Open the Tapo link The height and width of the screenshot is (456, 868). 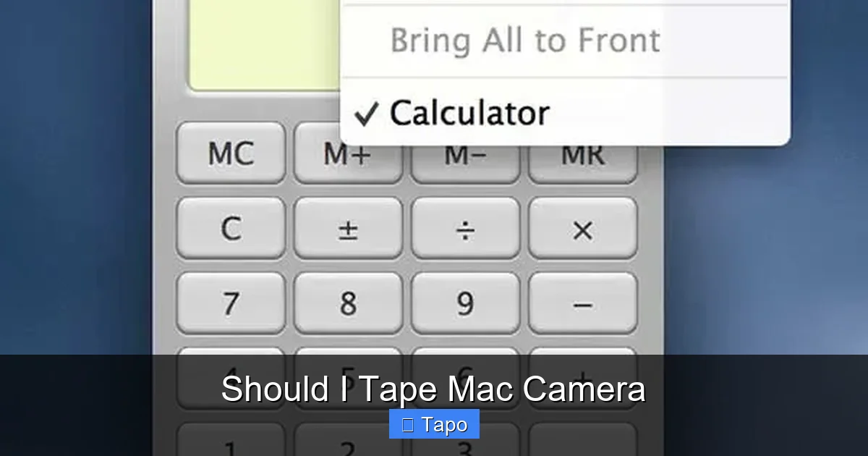(434, 424)
